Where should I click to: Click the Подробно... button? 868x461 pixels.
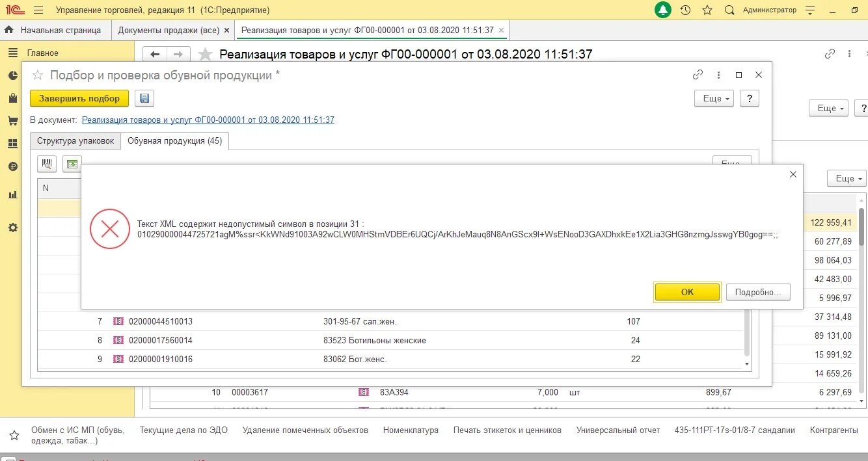pyautogui.click(x=758, y=292)
